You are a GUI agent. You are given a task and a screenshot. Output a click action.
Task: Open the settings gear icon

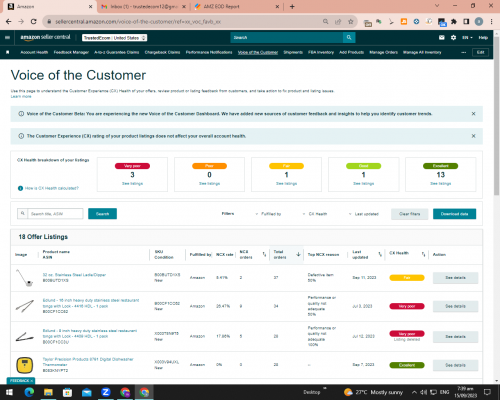[453, 38]
